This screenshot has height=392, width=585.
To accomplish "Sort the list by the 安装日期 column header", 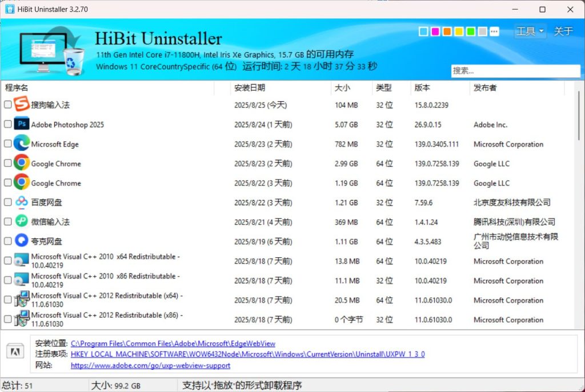I will click(x=250, y=88).
